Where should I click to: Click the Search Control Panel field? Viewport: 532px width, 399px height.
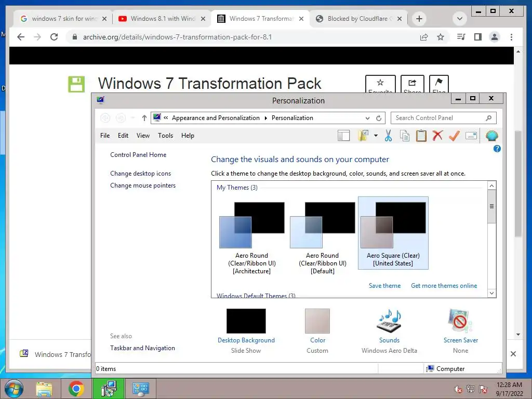tap(444, 118)
